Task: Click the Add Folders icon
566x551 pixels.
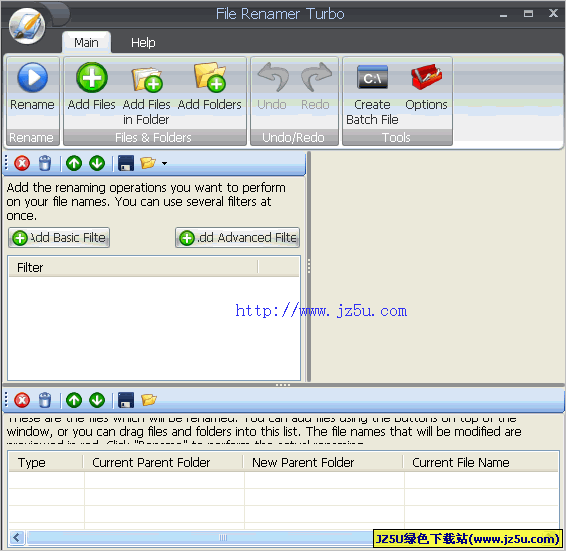Action: 210,77
